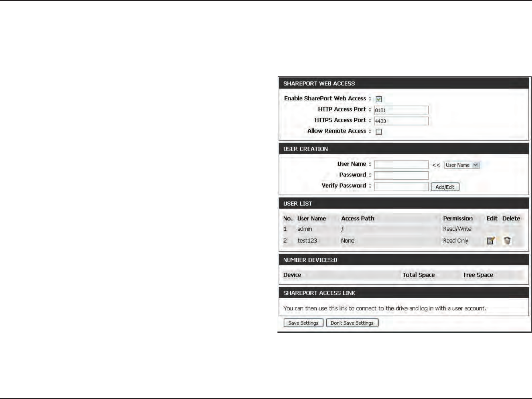Click the NUMBER DEVICES:0 section header
The height and width of the screenshot is (399, 532).
click(x=403, y=260)
